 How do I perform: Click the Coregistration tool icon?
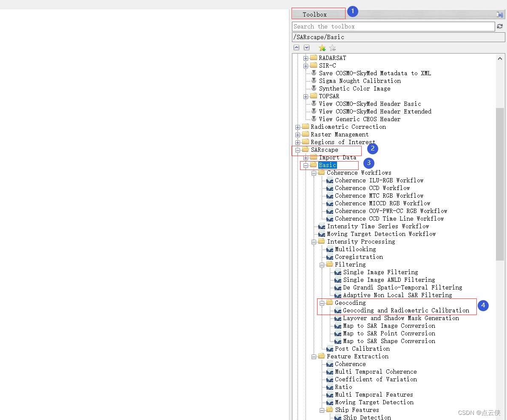pos(330,257)
